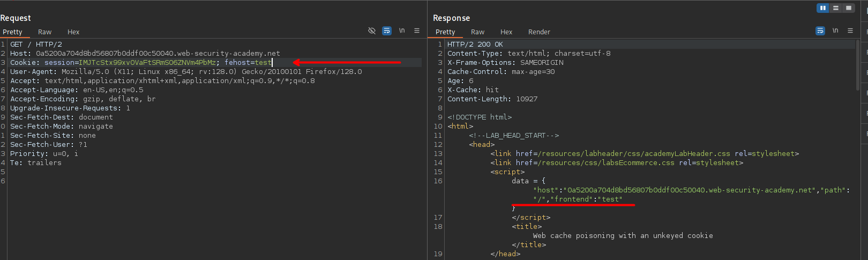Click the LAB_HEAD_START comment line
This screenshot has height=260, width=868.
tap(514, 136)
